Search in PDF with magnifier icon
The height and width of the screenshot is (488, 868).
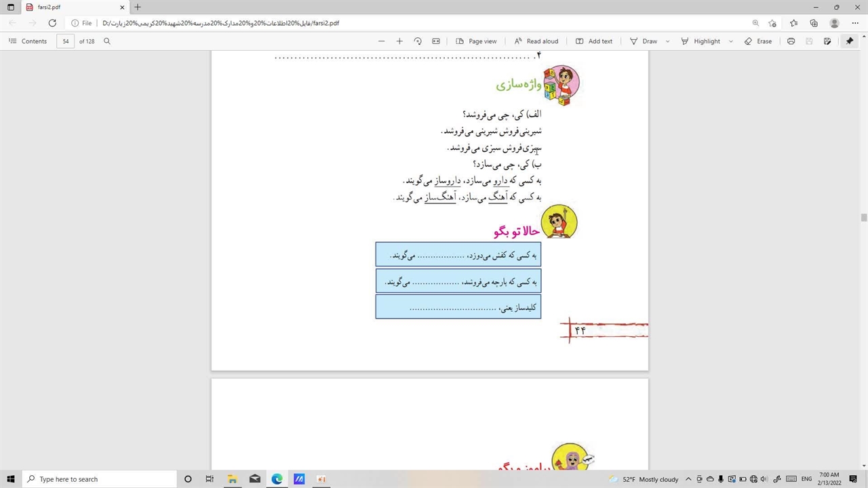107,41
